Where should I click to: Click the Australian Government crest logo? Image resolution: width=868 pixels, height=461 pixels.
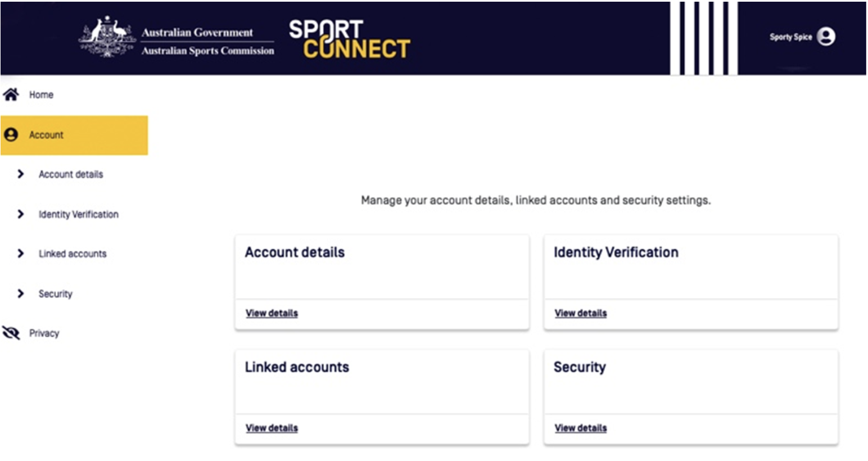(107, 38)
